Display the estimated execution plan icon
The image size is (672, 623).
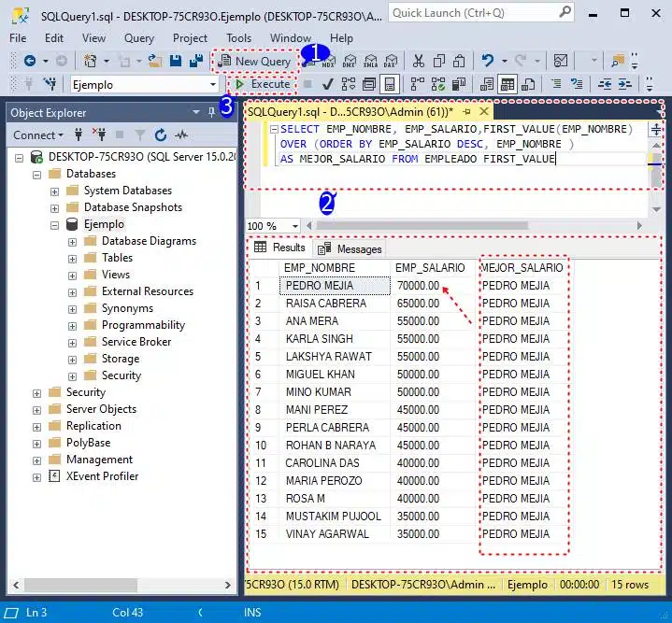click(x=348, y=84)
